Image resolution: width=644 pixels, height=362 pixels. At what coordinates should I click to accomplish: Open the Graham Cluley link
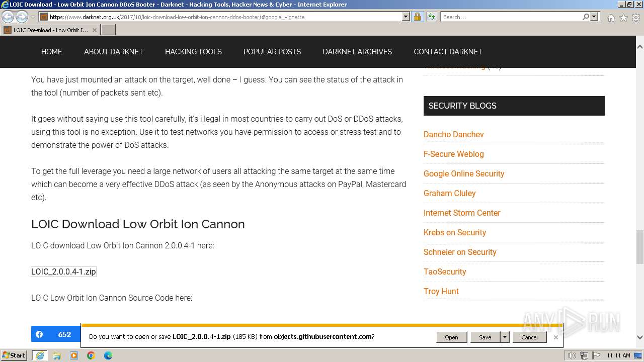[x=450, y=193]
